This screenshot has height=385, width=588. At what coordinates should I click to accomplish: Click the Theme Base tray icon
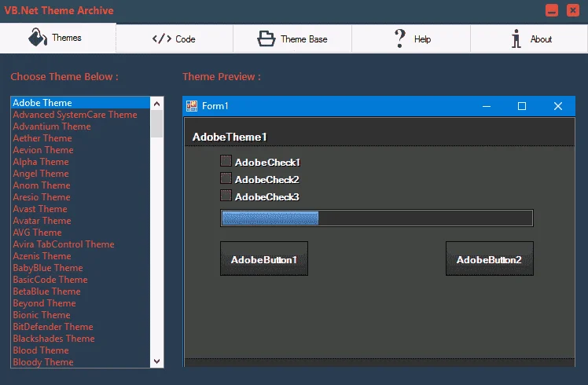click(x=266, y=38)
